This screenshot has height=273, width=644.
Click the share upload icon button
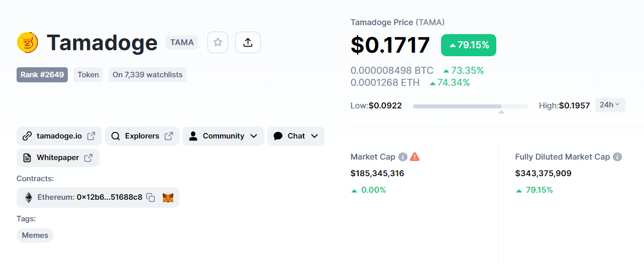248,42
